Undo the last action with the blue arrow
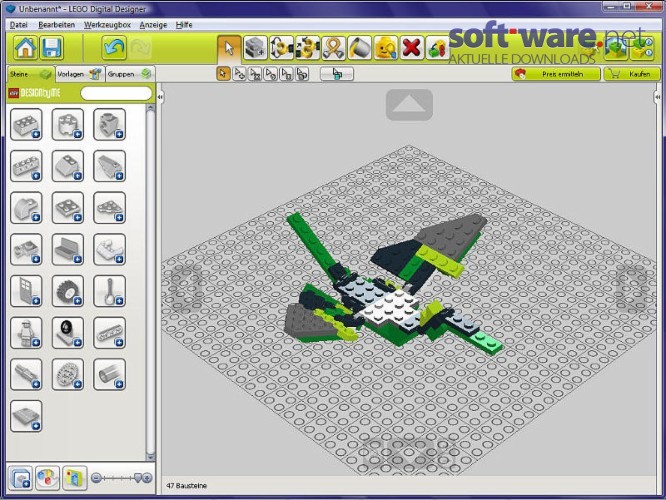666x500 pixels. (114, 48)
